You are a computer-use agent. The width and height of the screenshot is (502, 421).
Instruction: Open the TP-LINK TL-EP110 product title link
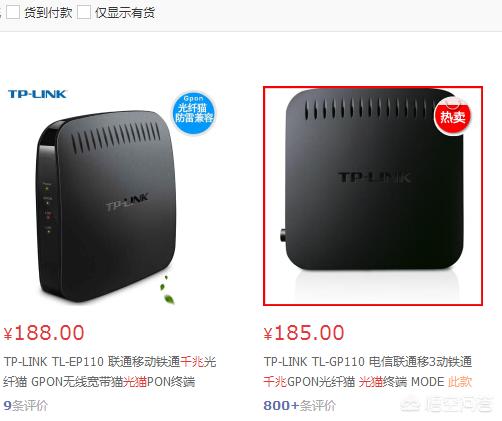click(110, 371)
